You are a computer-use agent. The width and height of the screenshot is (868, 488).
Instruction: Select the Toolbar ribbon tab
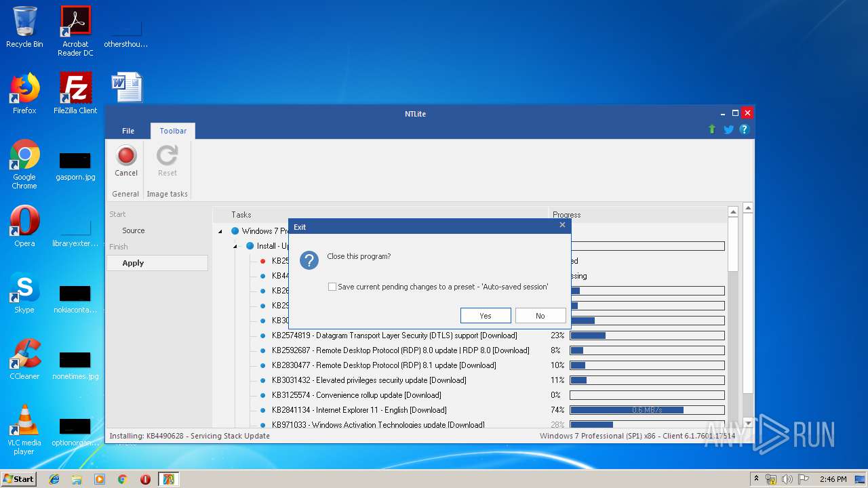click(x=173, y=131)
